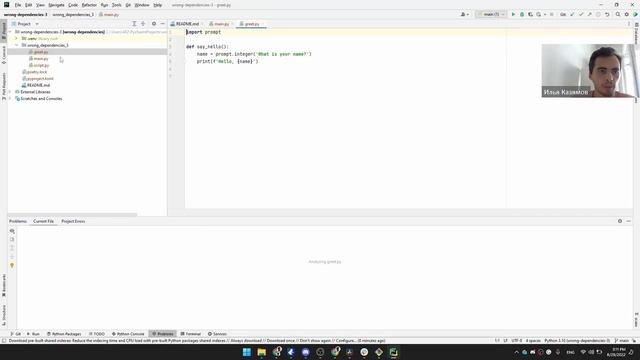640x360 pixels.
Task: Open the Python Packages tool window
Action: coord(64,334)
